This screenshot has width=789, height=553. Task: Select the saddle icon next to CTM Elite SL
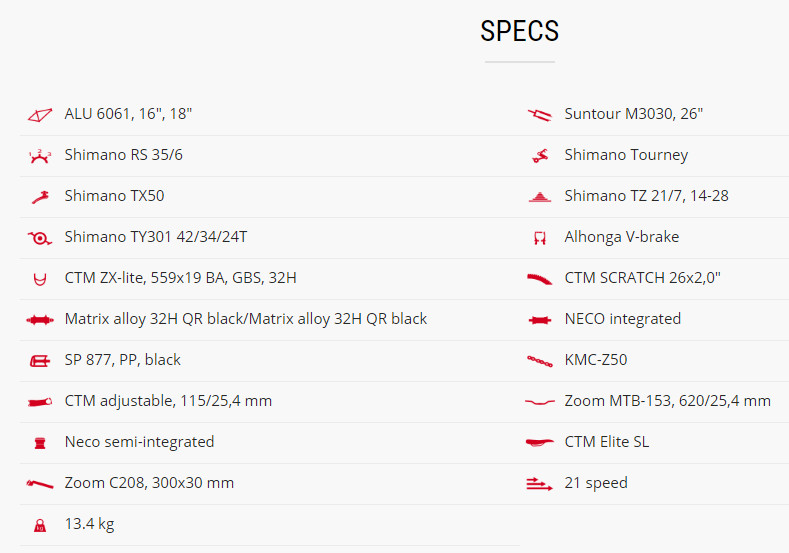click(539, 442)
